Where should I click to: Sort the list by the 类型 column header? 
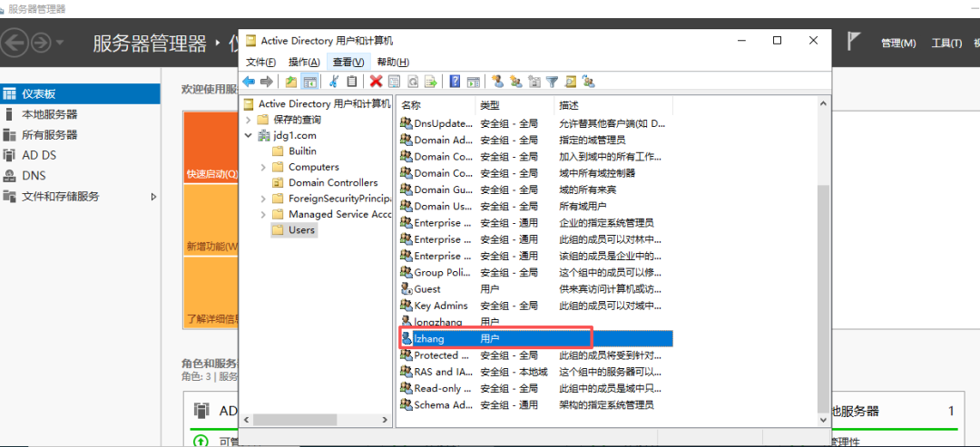[x=514, y=105]
